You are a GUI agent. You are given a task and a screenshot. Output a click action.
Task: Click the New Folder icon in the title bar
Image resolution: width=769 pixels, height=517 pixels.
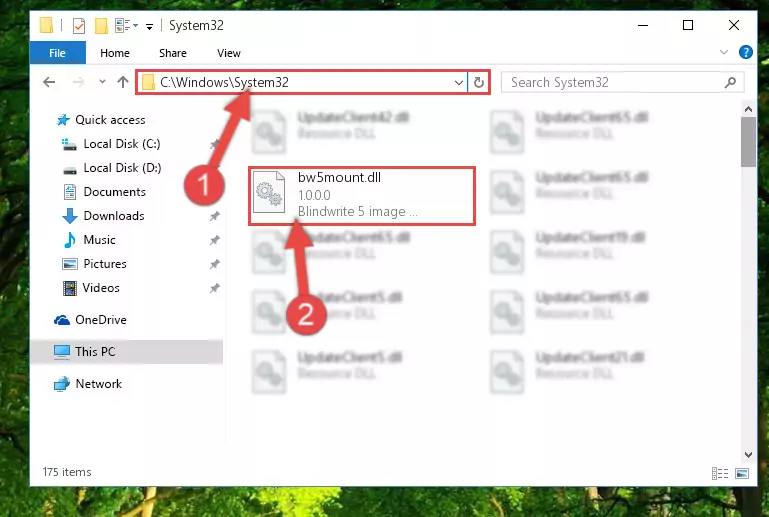(x=101, y=26)
